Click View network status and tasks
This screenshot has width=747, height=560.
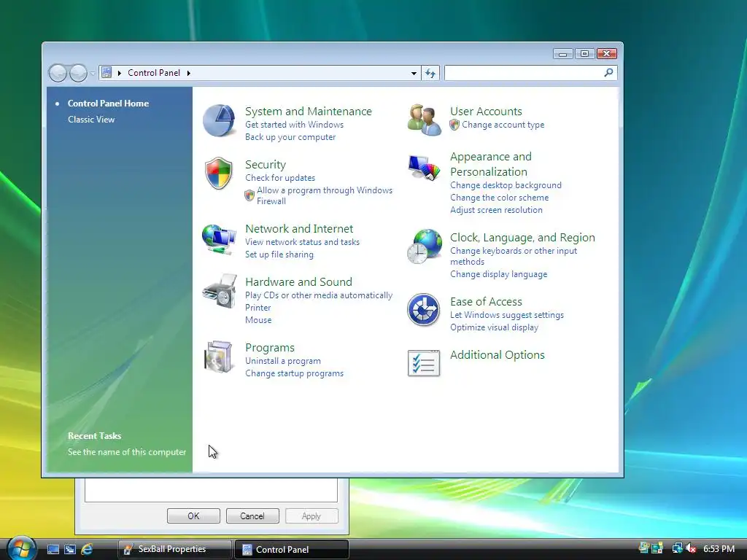point(302,242)
